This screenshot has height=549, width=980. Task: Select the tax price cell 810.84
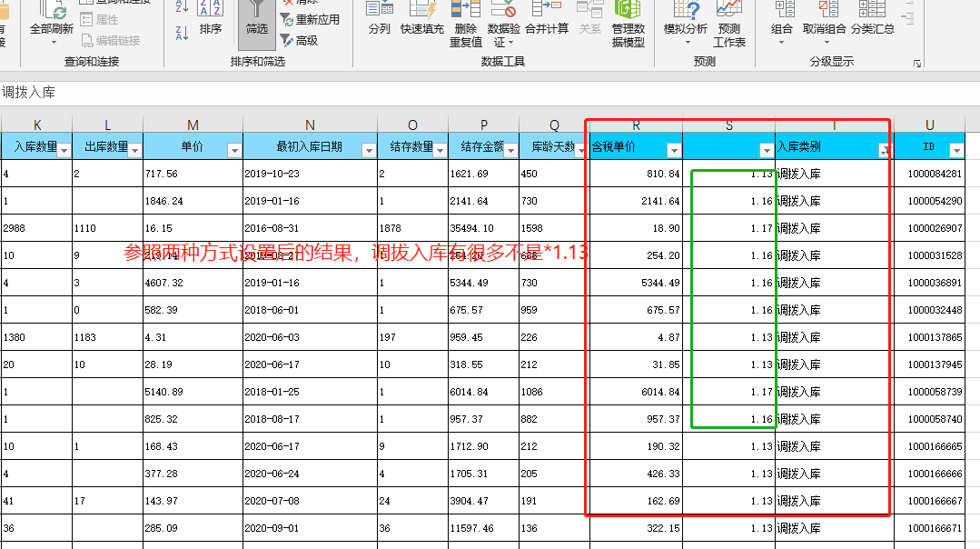click(637, 174)
